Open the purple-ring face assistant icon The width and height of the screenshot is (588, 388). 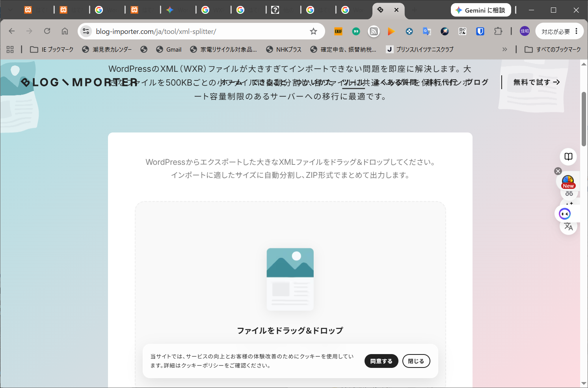[x=565, y=214]
